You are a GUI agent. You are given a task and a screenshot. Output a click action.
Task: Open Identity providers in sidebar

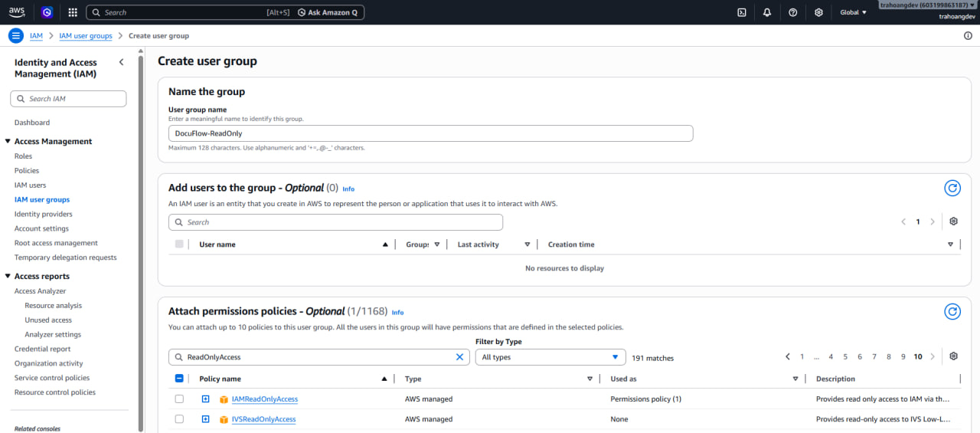[44, 215]
